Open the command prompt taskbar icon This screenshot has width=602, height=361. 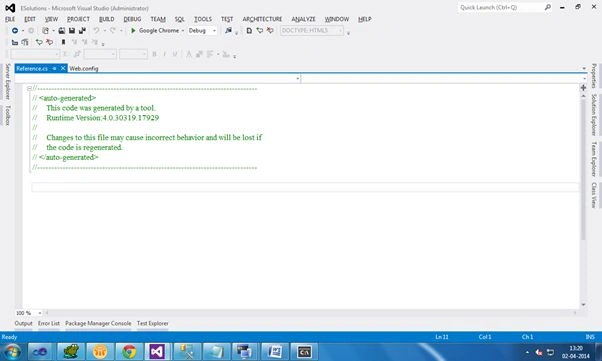click(304, 351)
